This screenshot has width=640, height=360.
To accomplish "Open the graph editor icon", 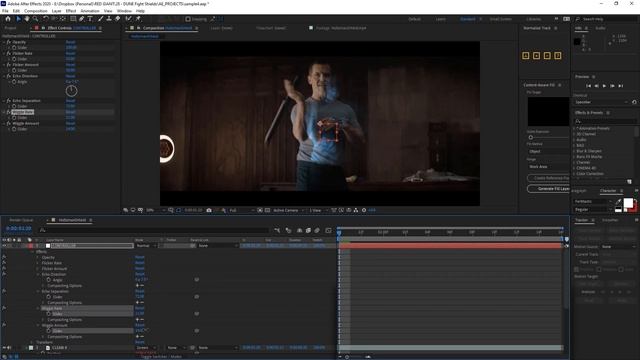I will coord(328,231).
